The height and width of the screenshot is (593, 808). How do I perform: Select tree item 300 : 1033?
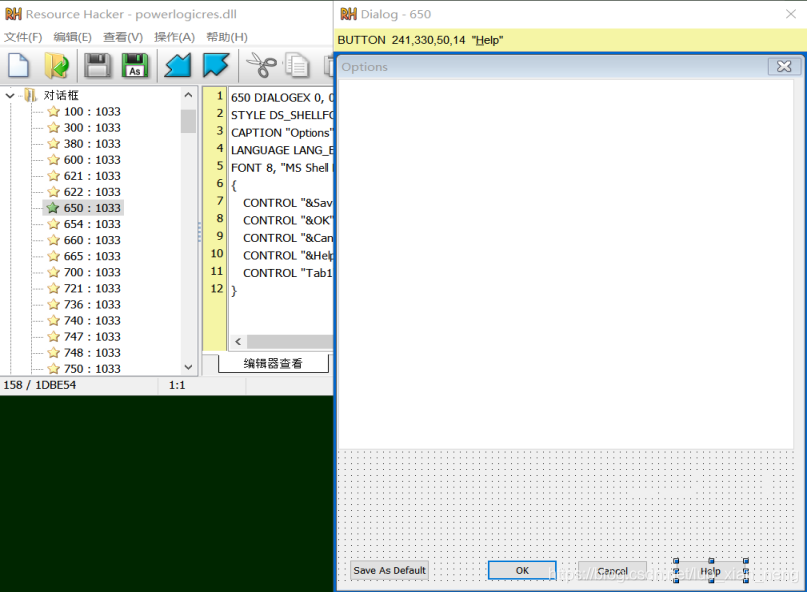[92, 127]
